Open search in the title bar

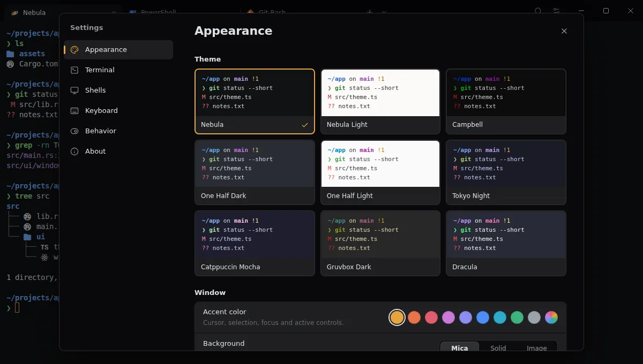tap(539, 11)
